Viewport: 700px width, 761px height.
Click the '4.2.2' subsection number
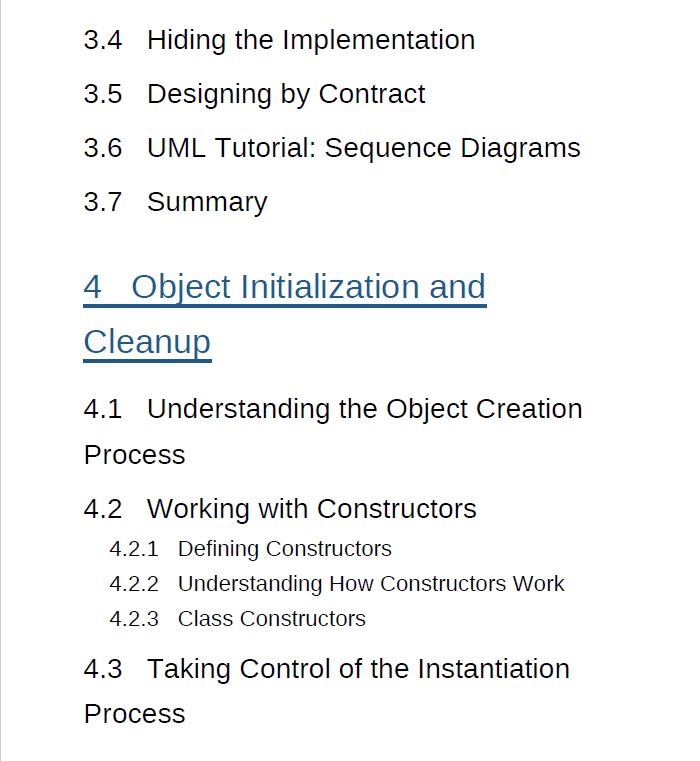tap(134, 584)
